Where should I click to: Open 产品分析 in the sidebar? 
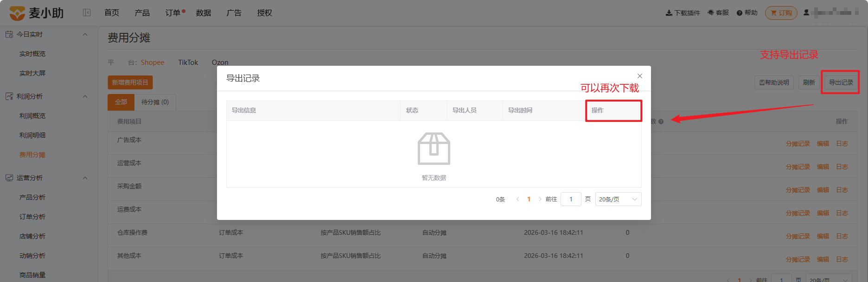click(x=32, y=197)
